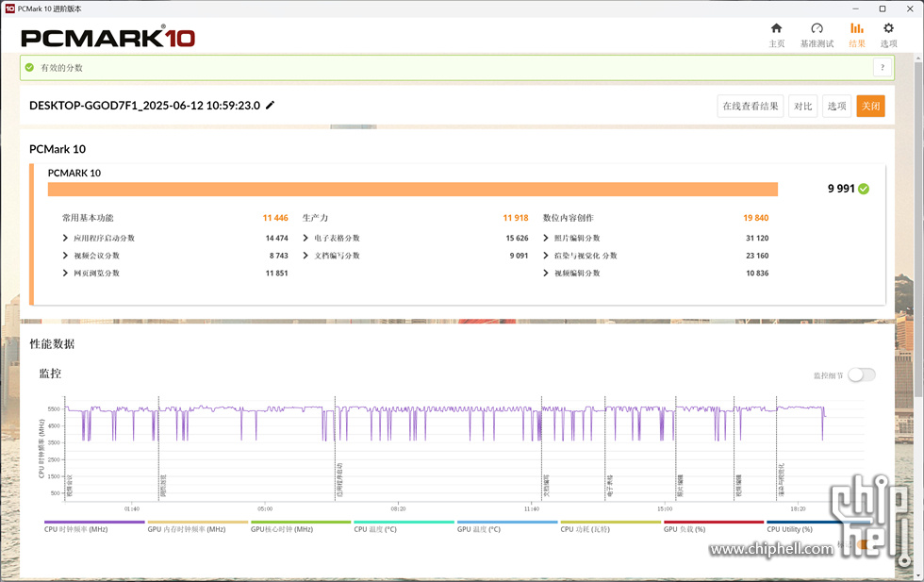Image resolution: width=924 pixels, height=582 pixels.
Task: Click the 08:20 time label on the chart
Action: [398, 508]
